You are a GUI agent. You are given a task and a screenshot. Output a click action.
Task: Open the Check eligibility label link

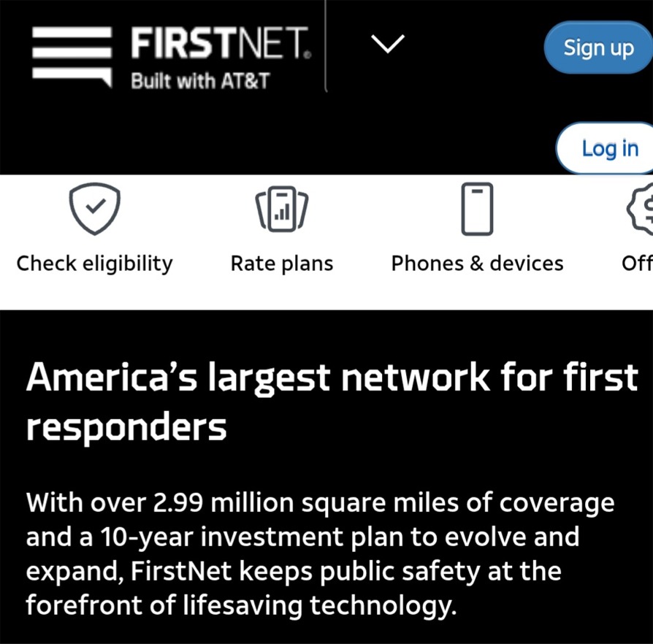click(94, 264)
